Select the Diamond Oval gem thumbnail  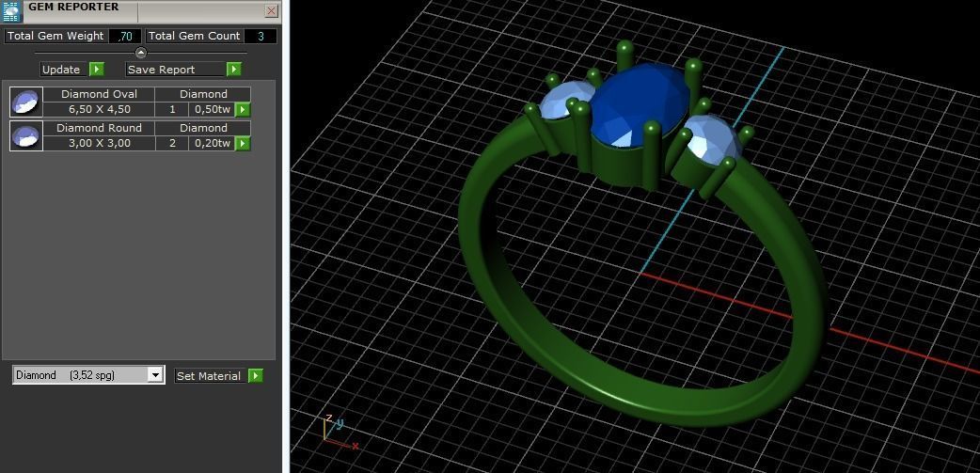26,102
